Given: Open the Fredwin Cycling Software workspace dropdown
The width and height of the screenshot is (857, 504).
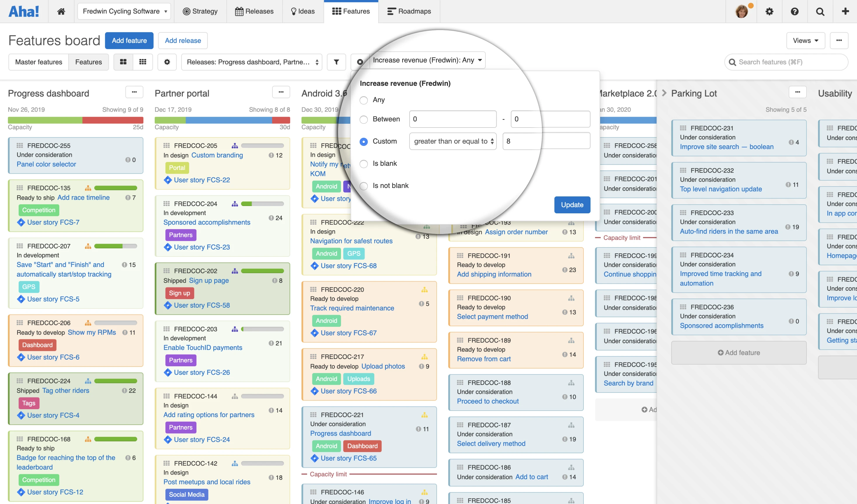Looking at the screenshot, I should coord(124,12).
